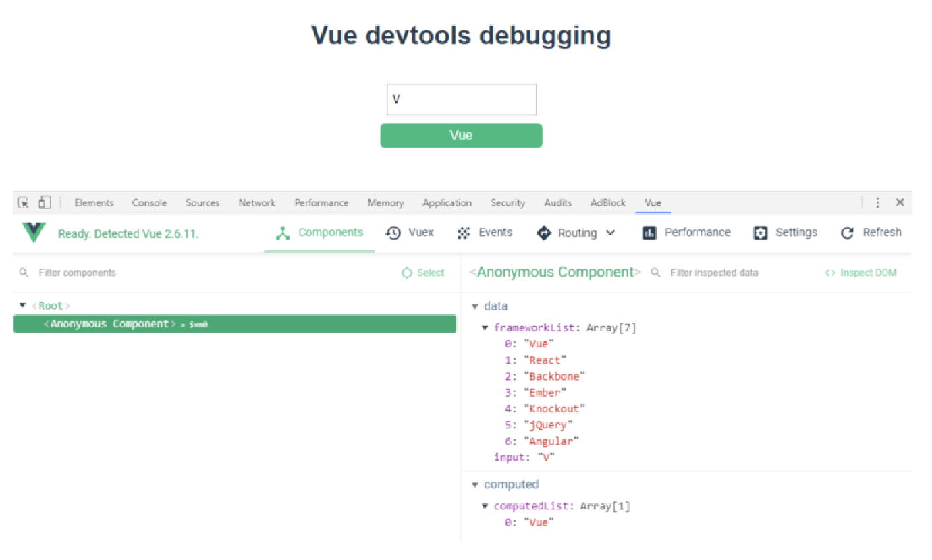Focus the Filter components field
Image resolution: width=932 pixels, height=560 pixels.
click(x=78, y=273)
